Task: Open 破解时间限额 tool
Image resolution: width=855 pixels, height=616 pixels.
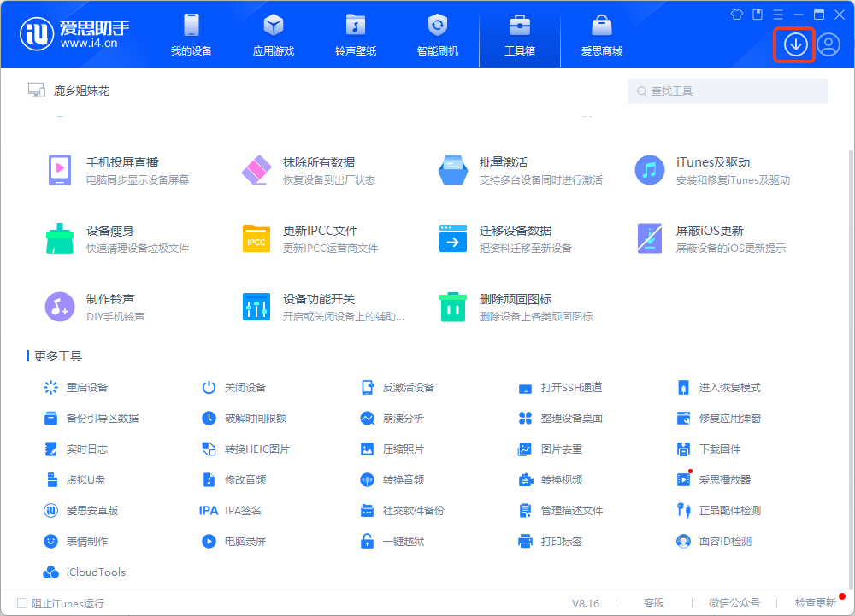Action: pos(245,419)
